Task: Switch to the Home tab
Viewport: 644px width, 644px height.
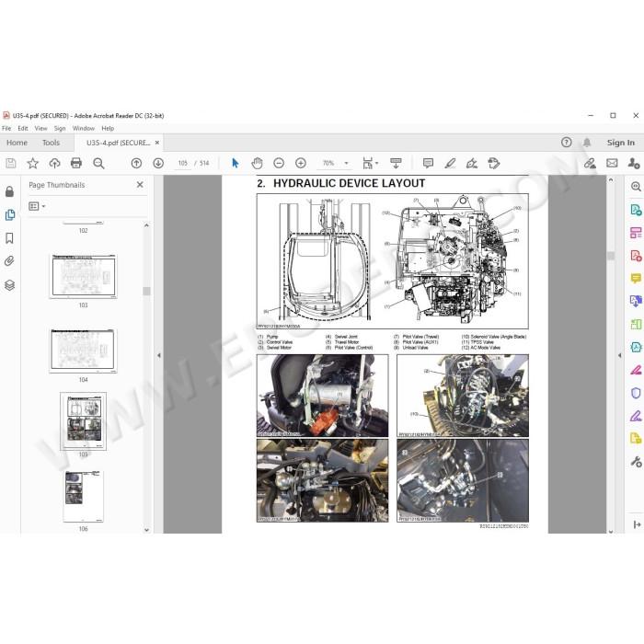Action: (x=17, y=143)
